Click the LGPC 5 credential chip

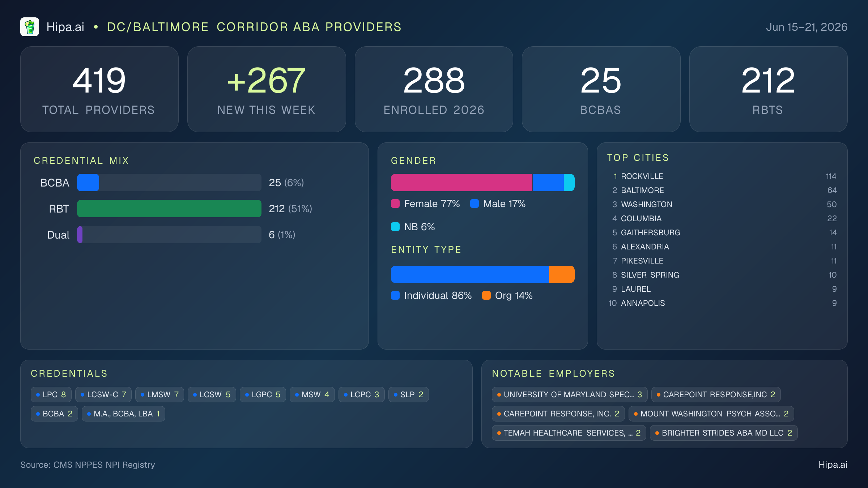(x=263, y=394)
